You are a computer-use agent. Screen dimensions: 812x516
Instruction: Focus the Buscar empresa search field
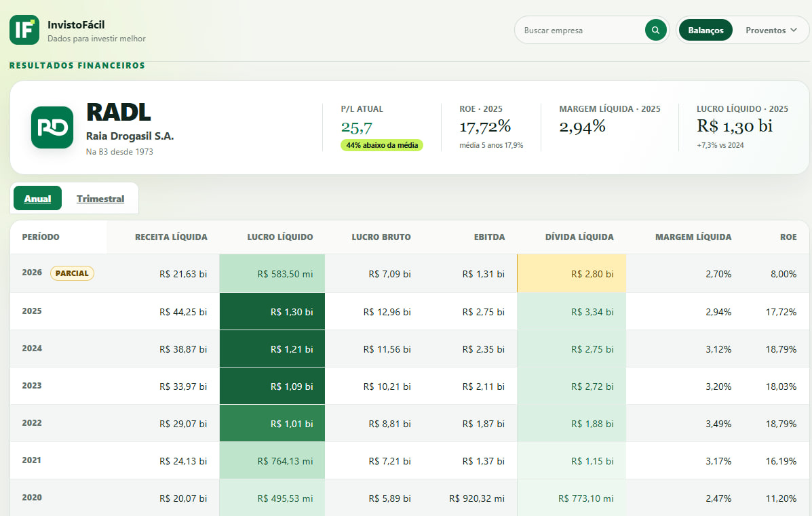pos(583,31)
